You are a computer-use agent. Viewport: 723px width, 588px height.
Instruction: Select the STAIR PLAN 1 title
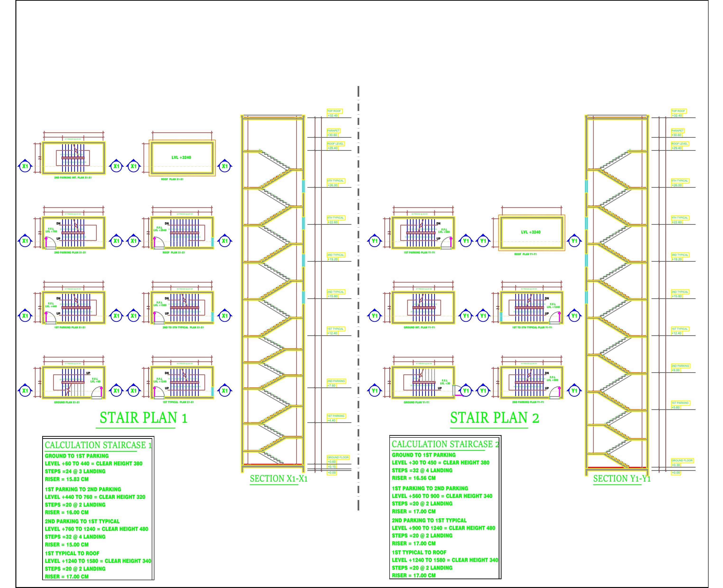(143, 418)
